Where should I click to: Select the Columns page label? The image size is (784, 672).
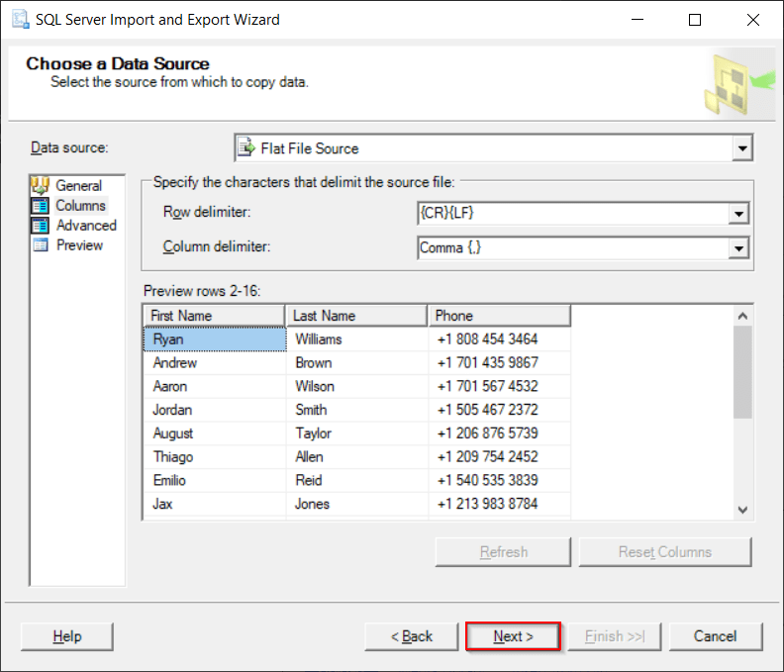[x=80, y=206]
